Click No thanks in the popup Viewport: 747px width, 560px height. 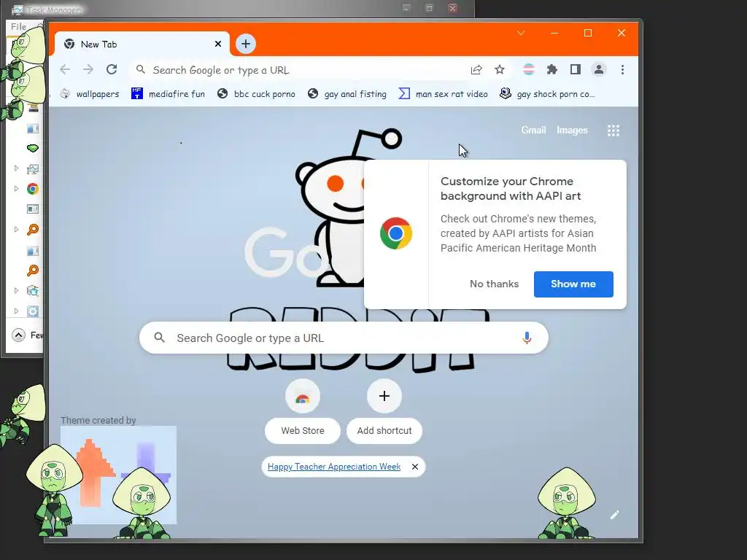pyautogui.click(x=494, y=284)
